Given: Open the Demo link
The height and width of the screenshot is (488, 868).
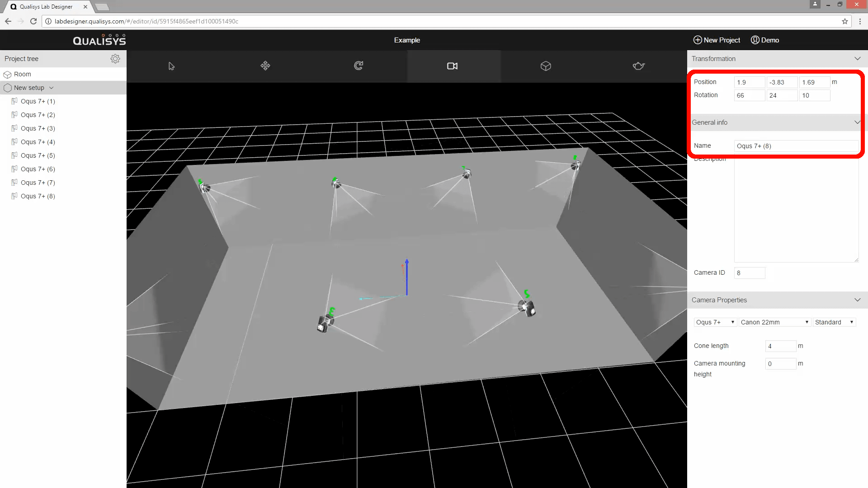Looking at the screenshot, I should pyautogui.click(x=765, y=40).
